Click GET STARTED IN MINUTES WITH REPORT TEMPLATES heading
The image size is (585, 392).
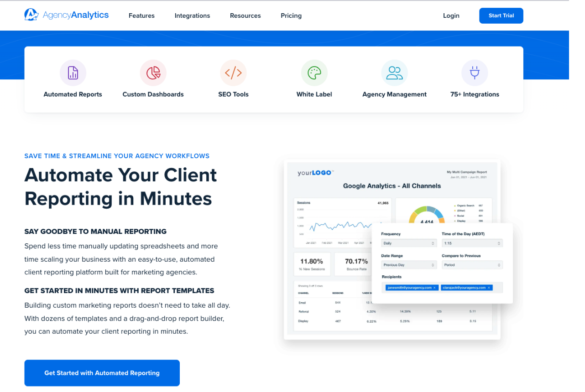pyautogui.click(x=119, y=291)
